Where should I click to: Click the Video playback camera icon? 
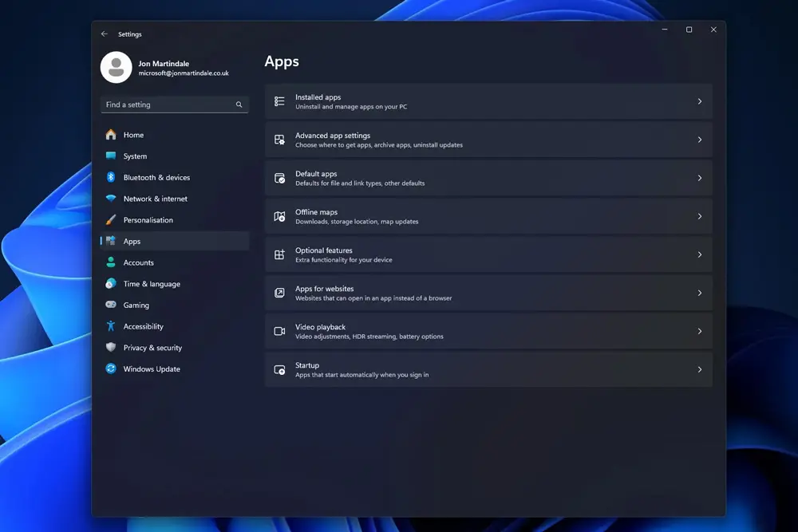tap(279, 331)
